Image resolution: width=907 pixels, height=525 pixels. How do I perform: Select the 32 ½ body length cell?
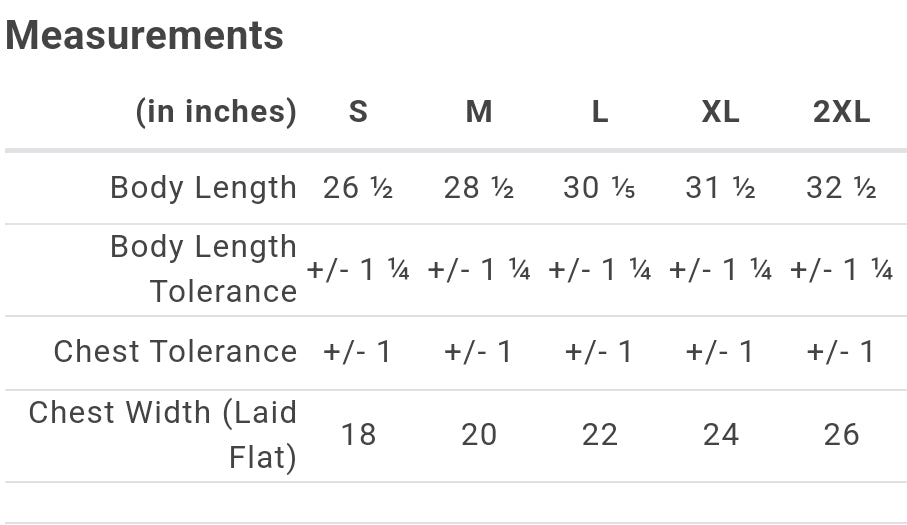[841, 188]
